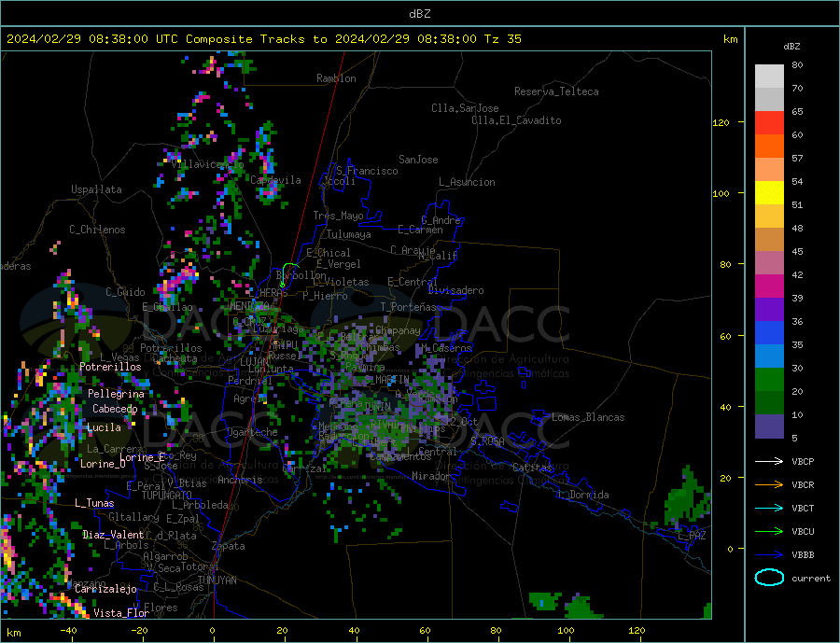The image size is (840, 643).
Task: Select the yellow 51 dBZ color swatch
Action: pyautogui.click(x=769, y=193)
